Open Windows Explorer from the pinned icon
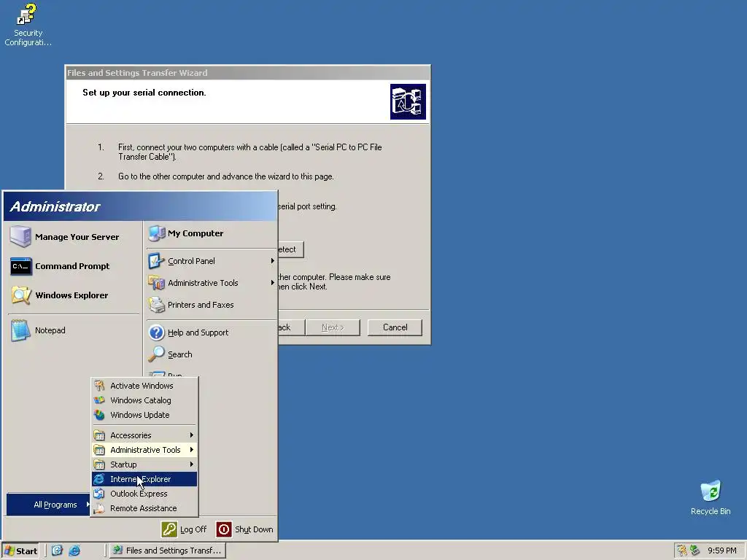This screenshot has height=560, width=747. [21, 295]
